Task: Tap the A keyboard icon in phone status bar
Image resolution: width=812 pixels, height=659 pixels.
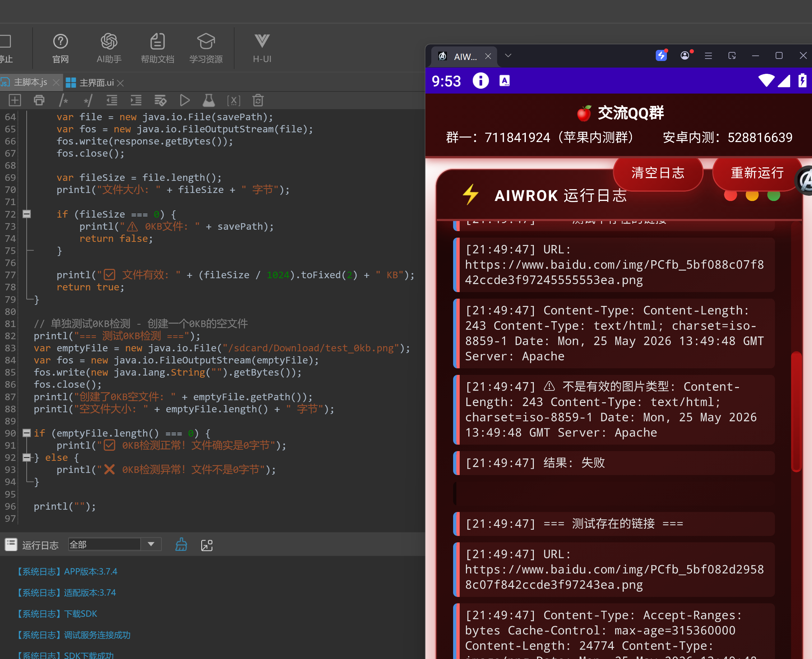Action: tap(505, 80)
